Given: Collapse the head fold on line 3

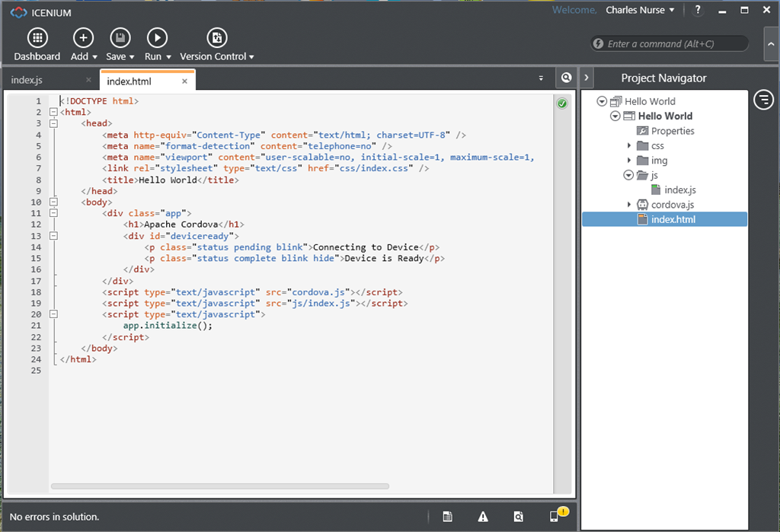Looking at the screenshot, I should coord(53,123).
